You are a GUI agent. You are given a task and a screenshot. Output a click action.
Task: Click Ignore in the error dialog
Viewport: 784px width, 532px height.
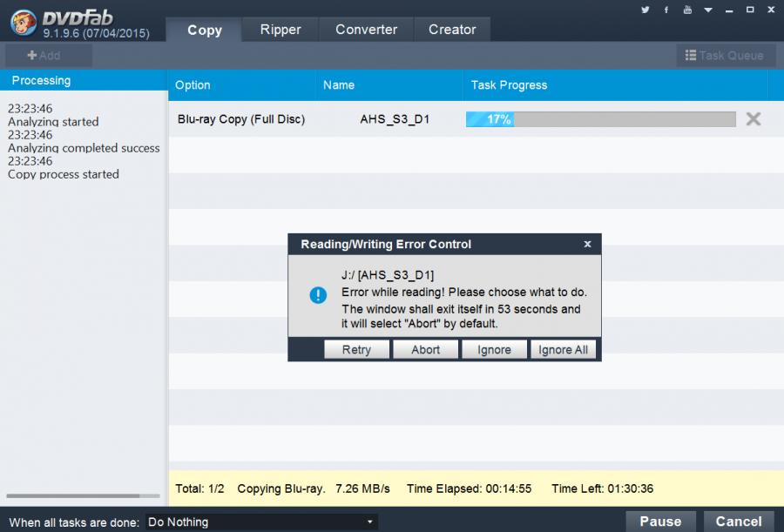(494, 349)
